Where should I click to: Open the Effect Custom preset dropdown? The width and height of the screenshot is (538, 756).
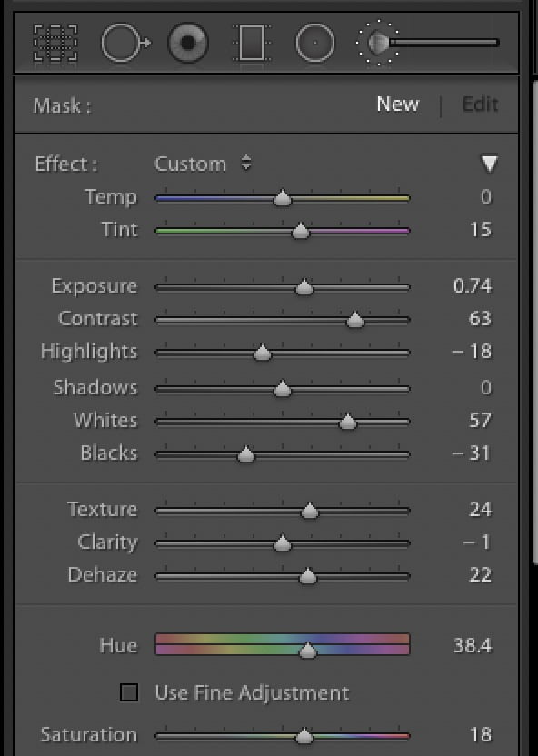point(203,164)
